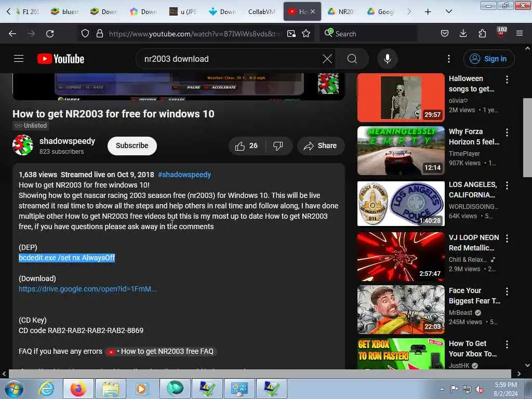Click the vertical page scrollbar thumb
Viewport: 532px width, 399px height.
(x=527, y=137)
